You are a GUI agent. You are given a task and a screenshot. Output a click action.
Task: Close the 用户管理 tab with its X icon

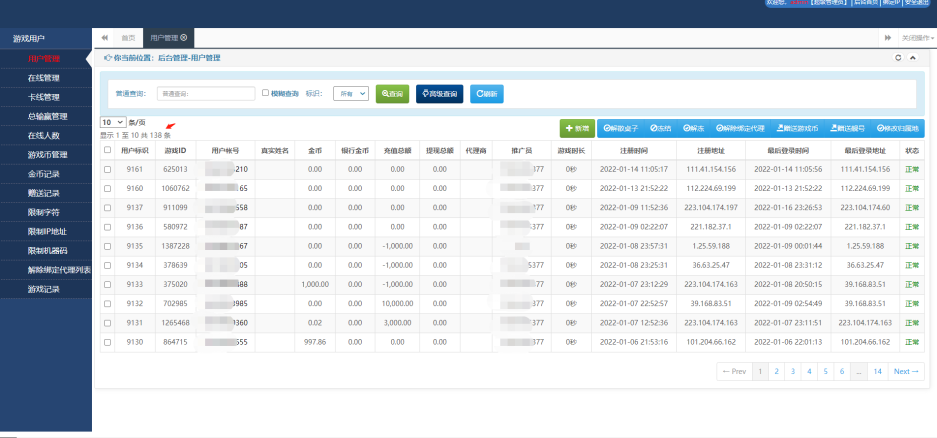coord(183,37)
